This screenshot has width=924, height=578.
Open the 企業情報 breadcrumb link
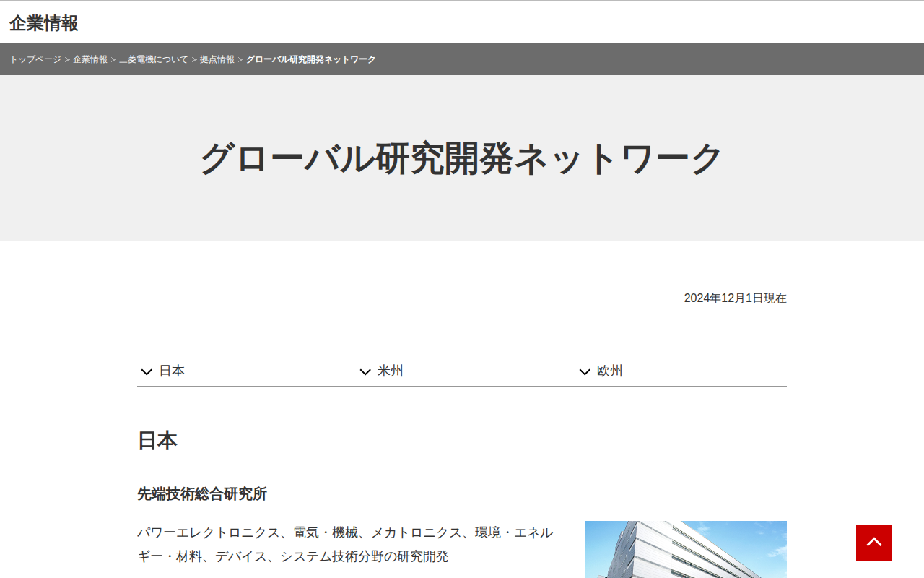point(88,59)
